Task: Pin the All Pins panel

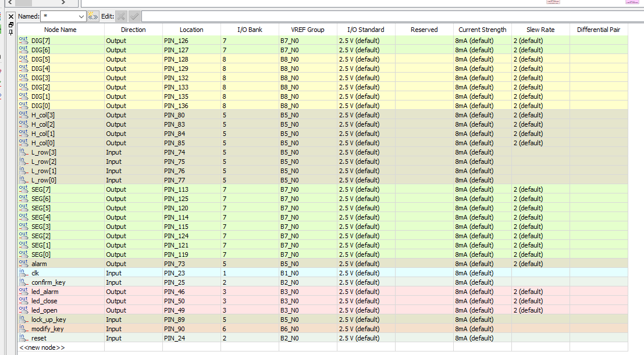Action: [11, 33]
